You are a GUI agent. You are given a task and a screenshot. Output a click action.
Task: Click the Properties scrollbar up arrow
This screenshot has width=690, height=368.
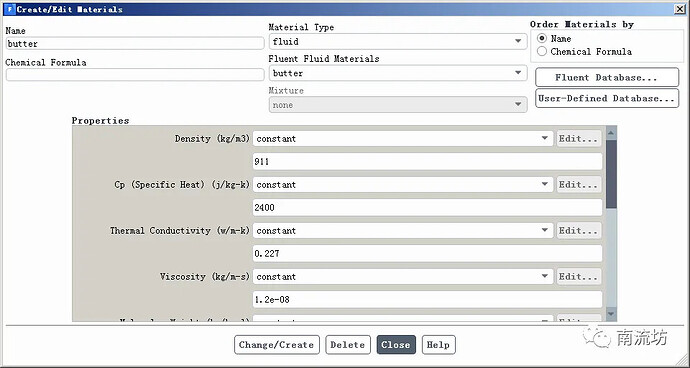coord(611,132)
